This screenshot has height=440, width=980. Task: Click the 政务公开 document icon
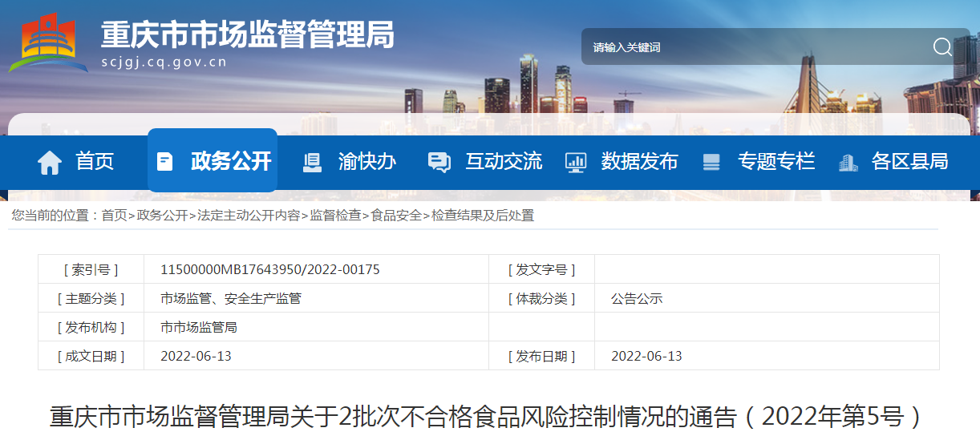164,161
